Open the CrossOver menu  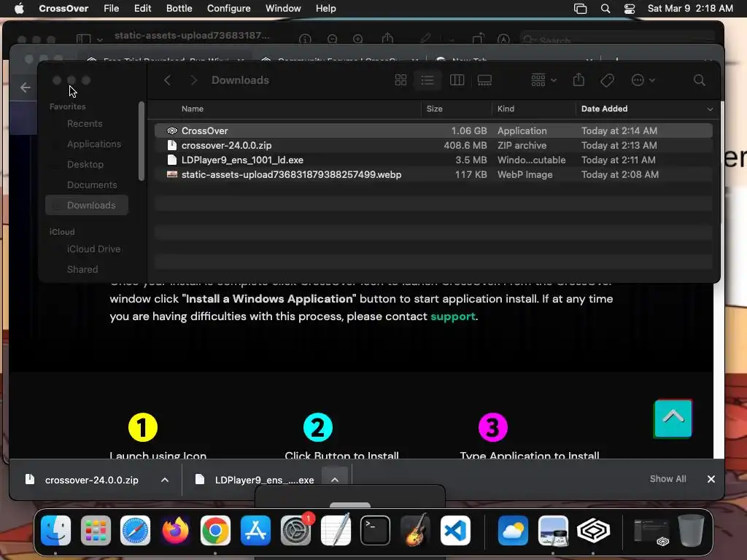(x=63, y=9)
